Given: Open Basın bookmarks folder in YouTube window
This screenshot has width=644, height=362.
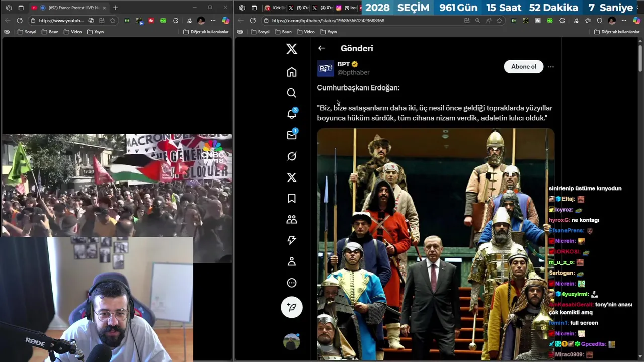Looking at the screenshot, I should (x=50, y=32).
